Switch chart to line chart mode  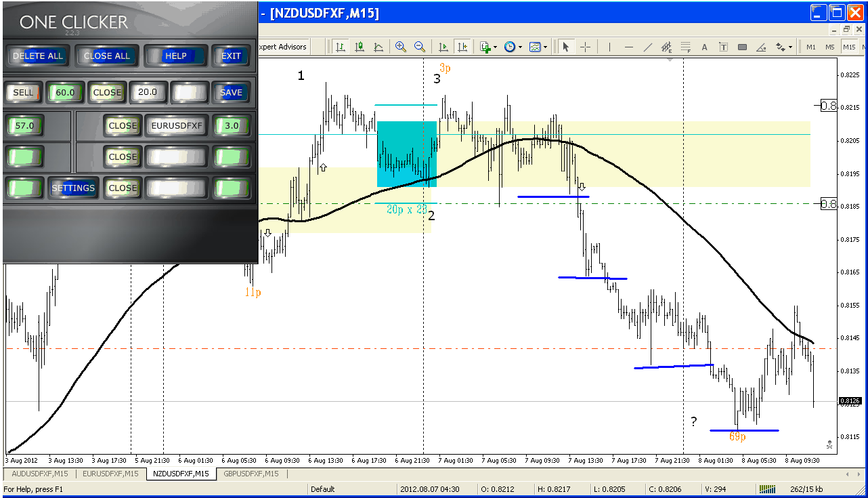378,47
